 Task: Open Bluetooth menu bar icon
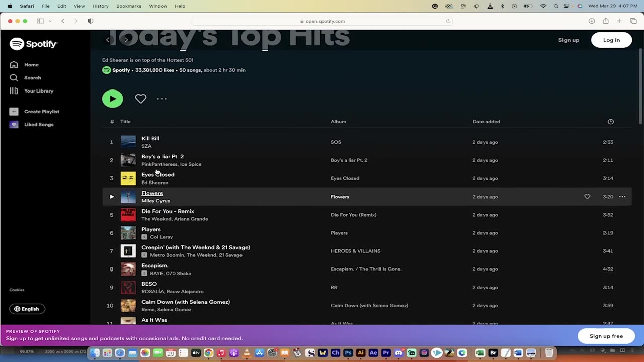tap(502, 6)
